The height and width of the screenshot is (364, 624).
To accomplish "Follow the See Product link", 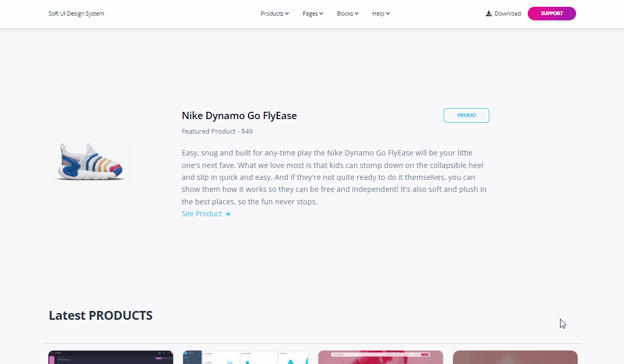I will tap(206, 214).
